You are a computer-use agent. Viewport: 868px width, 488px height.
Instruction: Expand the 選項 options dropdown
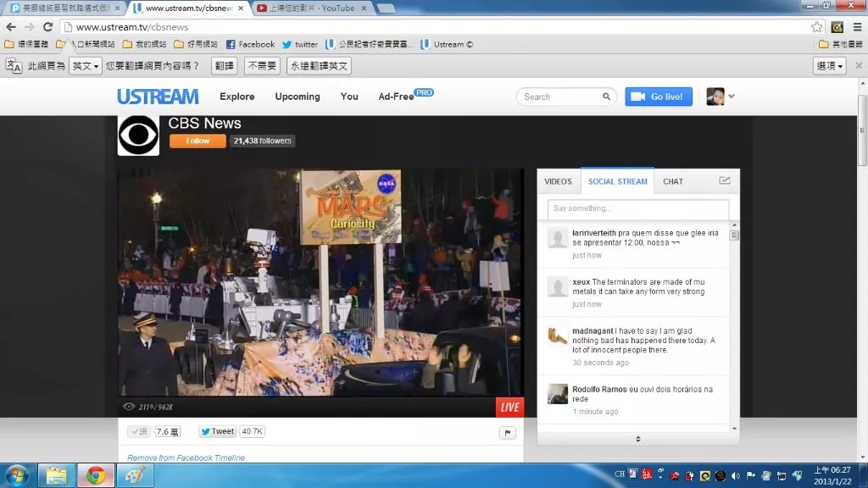click(x=829, y=66)
